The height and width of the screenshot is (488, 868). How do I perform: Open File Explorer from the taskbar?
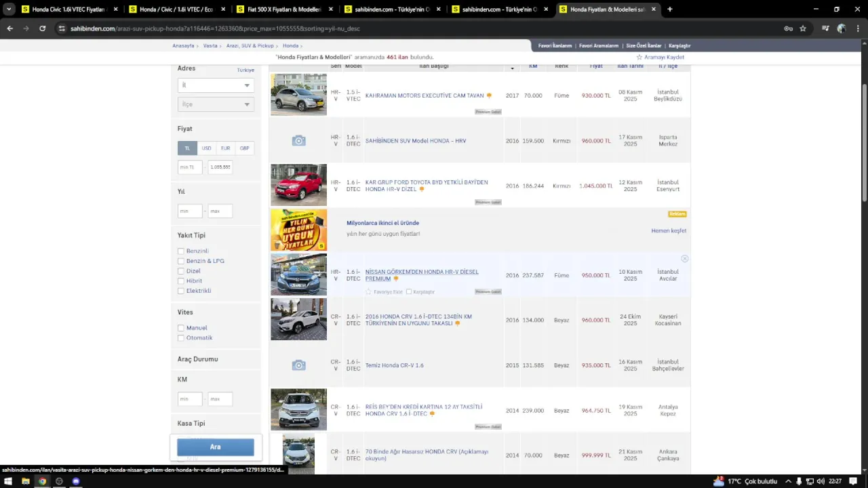click(x=25, y=481)
